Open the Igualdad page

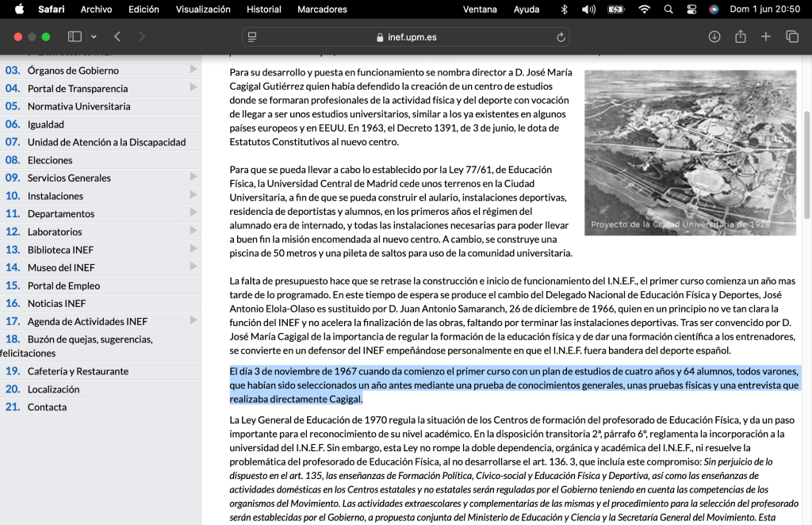[x=45, y=125]
